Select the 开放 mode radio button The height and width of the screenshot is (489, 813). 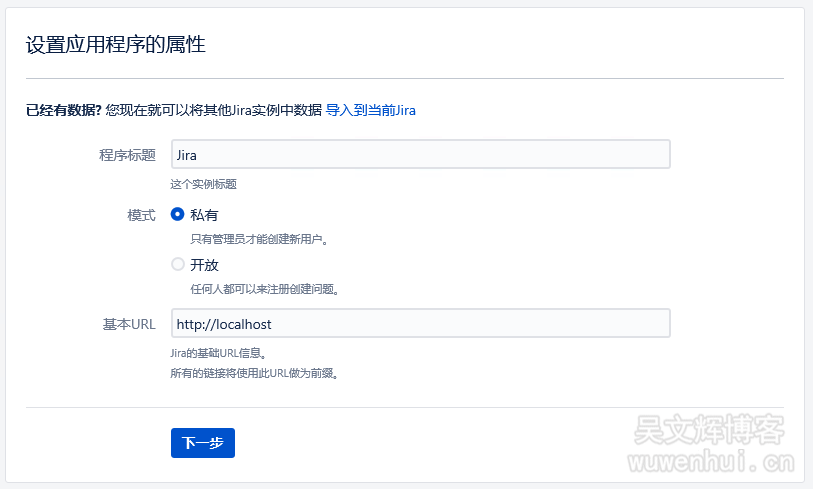click(178, 265)
